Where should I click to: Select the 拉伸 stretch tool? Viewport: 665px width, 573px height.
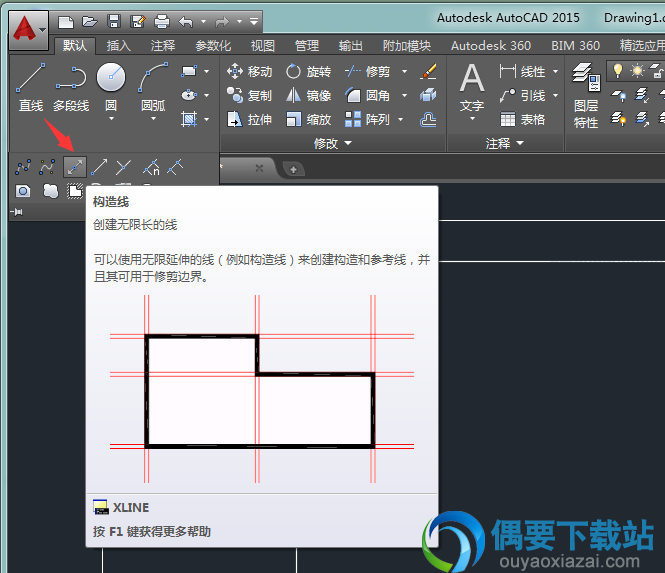point(249,120)
